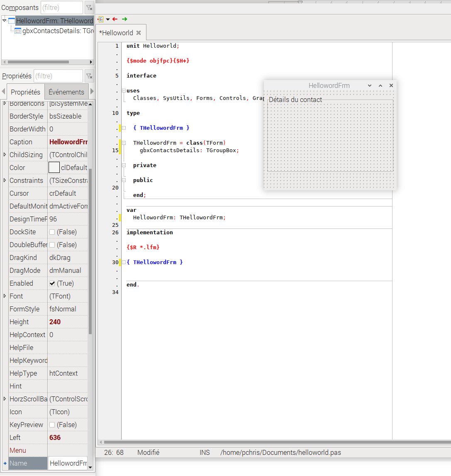The width and height of the screenshot is (451, 476).
Task: Expand the Constraints property node
Action: click(5, 180)
